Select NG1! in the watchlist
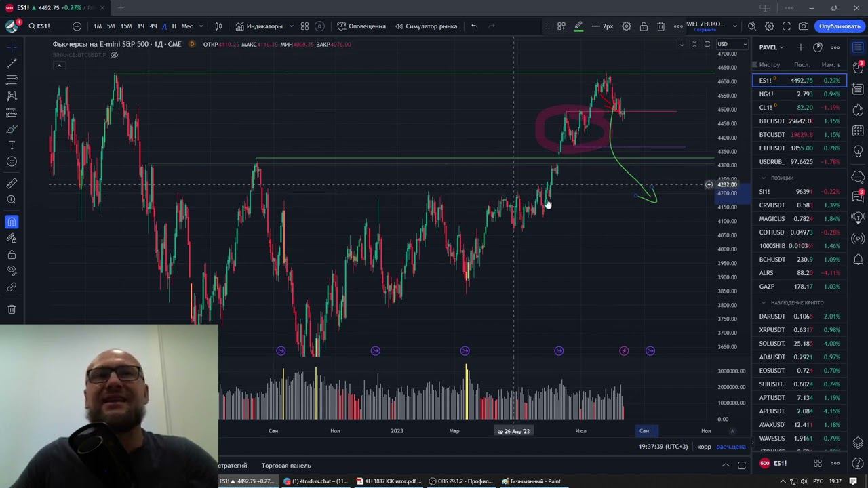 pyautogui.click(x=800, y=94)
